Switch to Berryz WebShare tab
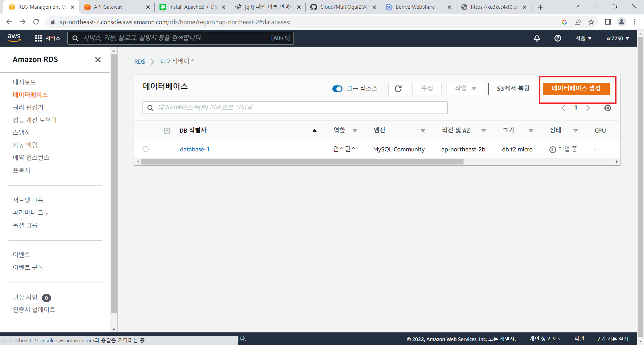 click(x=418, y=7)
